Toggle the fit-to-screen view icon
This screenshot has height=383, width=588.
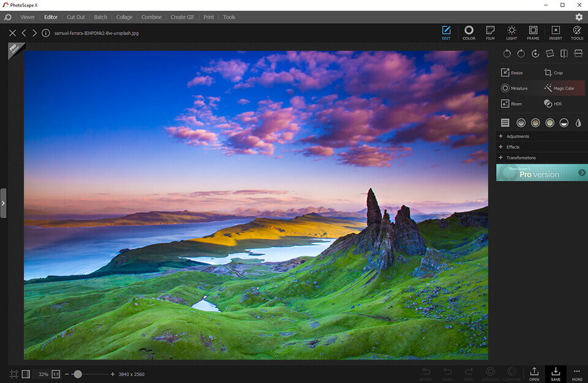13,374
